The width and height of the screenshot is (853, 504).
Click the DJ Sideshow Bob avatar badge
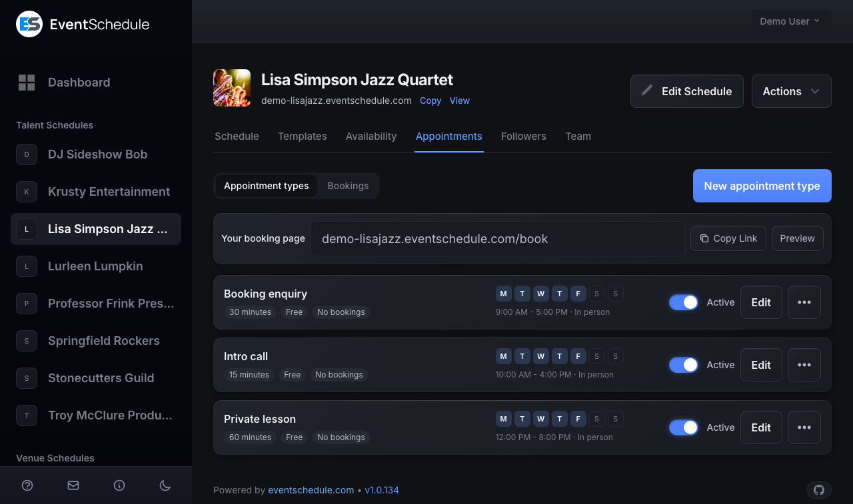pyautogui.click(x=27, y=154)
